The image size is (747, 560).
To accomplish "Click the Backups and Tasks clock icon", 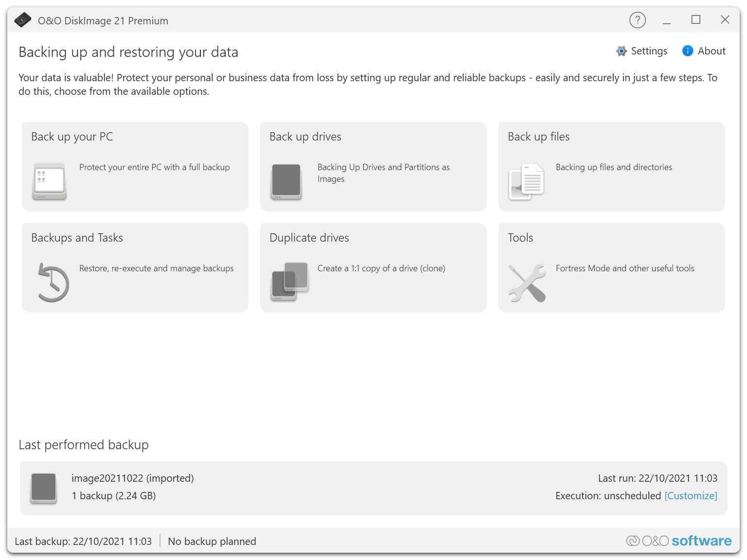I will pyautogui.click(x=53, y=282).
